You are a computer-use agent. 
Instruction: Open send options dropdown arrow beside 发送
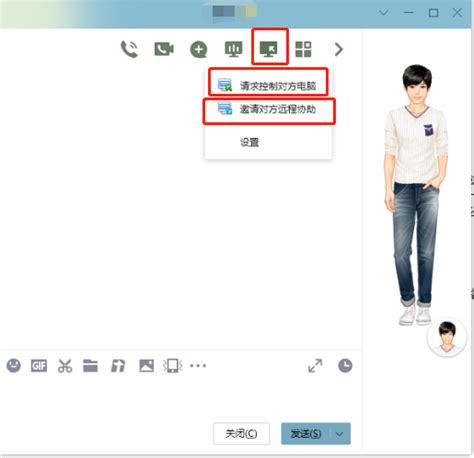pyautogui.click(x=340, y=434)
